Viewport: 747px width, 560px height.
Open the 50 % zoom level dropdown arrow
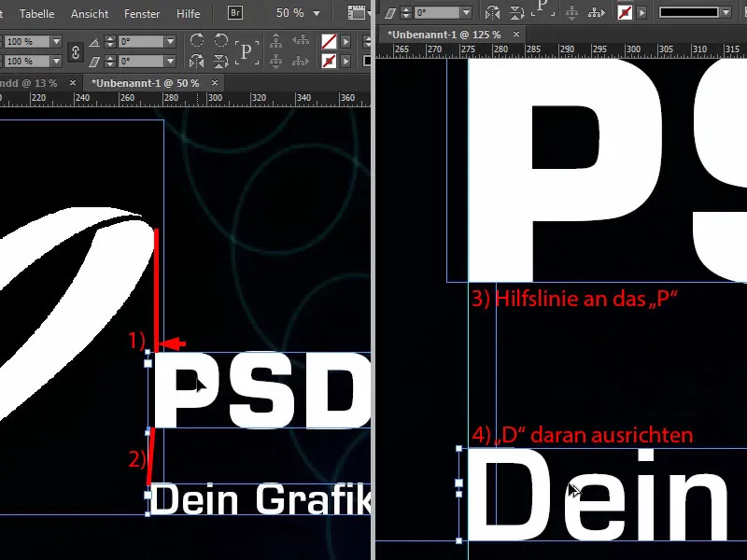(x=317, y=13)
